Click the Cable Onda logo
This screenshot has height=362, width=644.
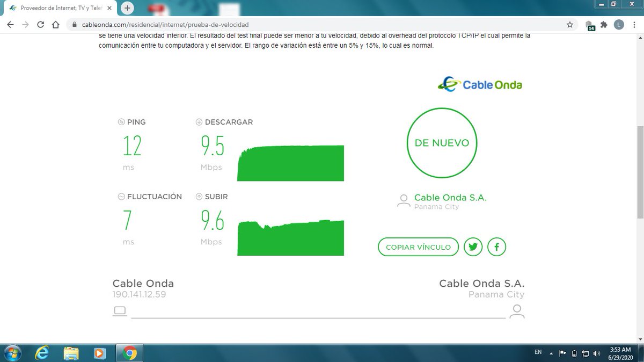pos(480,84)
